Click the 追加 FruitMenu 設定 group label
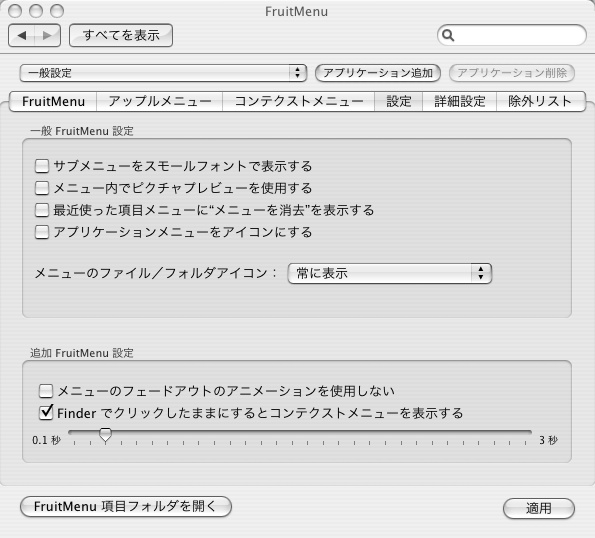595x538 pixels. (x=82, y=353)
